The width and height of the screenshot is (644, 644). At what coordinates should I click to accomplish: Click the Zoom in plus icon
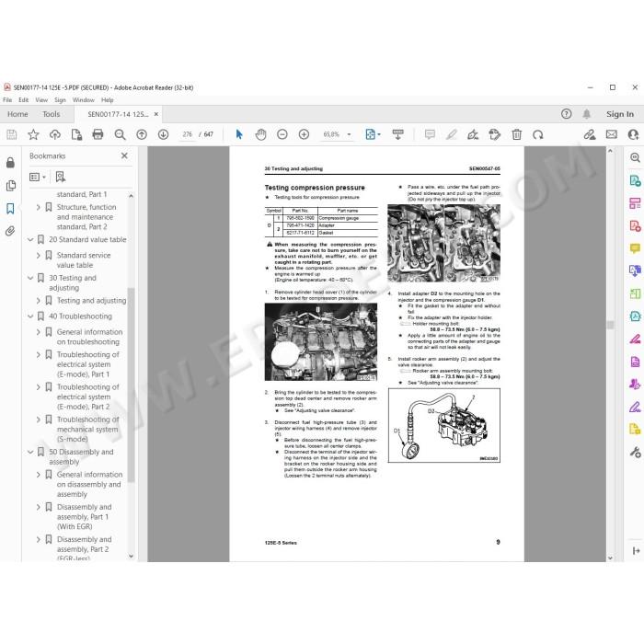tap(304, 134)
